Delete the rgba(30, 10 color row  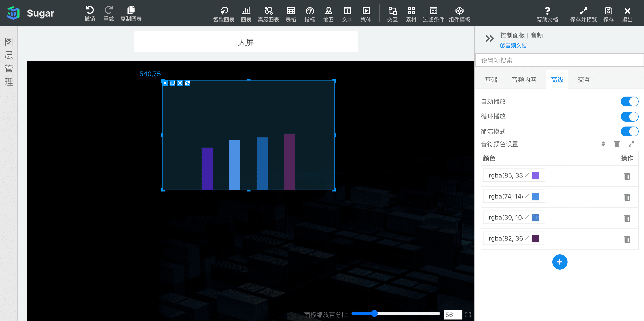pyautogui.click(x=627, y=218)
